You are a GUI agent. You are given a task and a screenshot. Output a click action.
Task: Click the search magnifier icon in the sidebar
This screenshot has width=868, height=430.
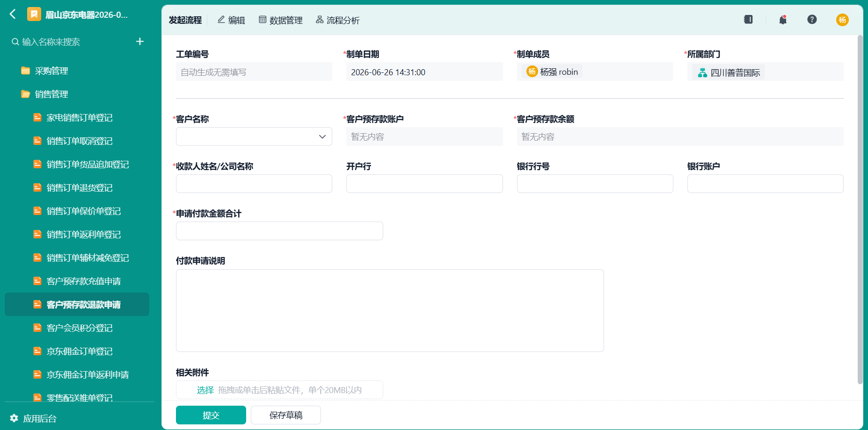[x=15, y=42]
